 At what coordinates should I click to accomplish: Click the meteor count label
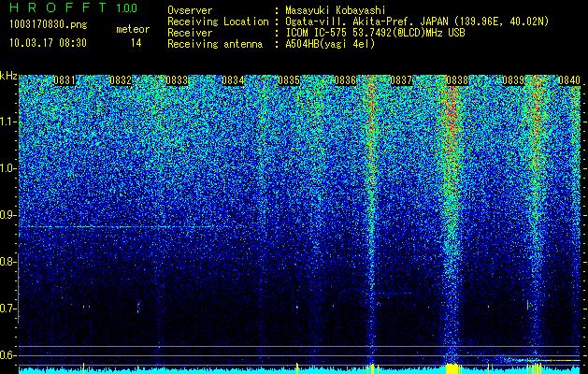(x=133, y=29)
